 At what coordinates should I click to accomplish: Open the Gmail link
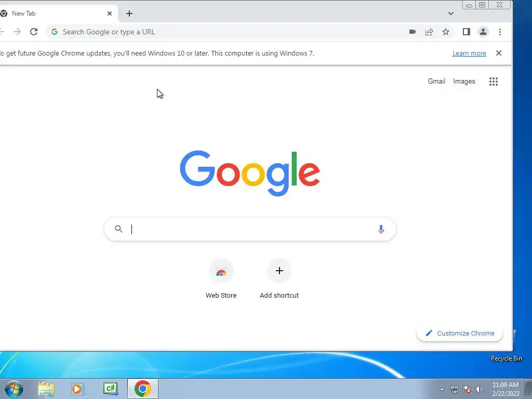[436, 82]
